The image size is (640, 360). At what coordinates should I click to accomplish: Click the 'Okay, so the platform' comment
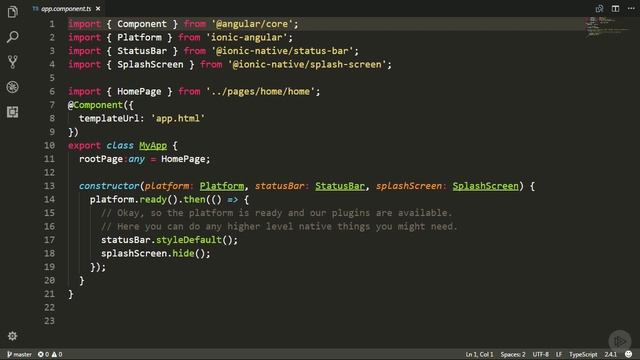[276, 213]
